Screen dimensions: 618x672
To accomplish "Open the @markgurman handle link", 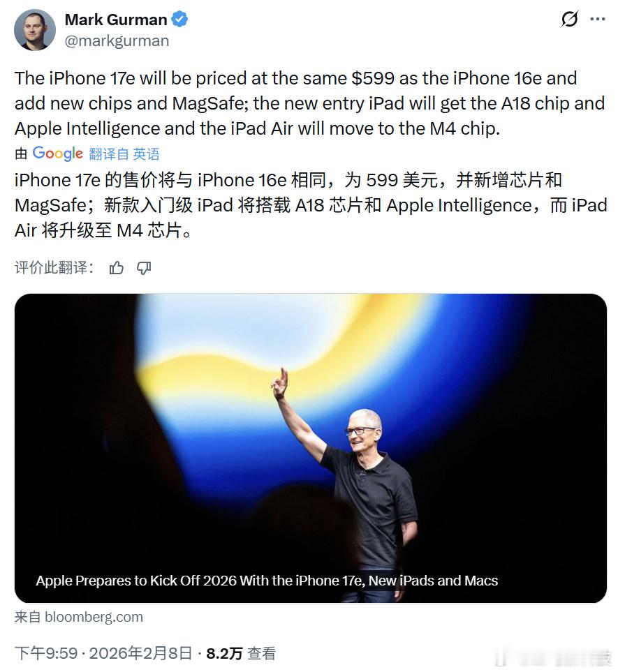I will [117, 40].
